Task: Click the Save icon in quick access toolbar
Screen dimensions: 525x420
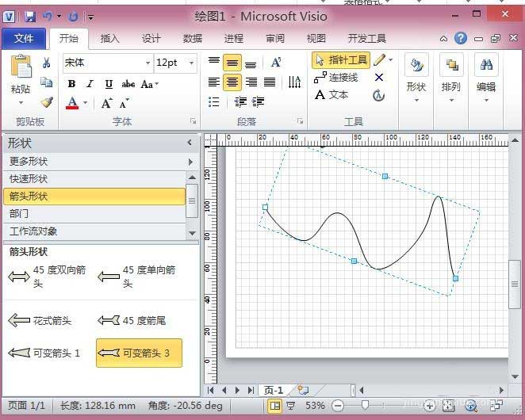Action: coord(30,17)
